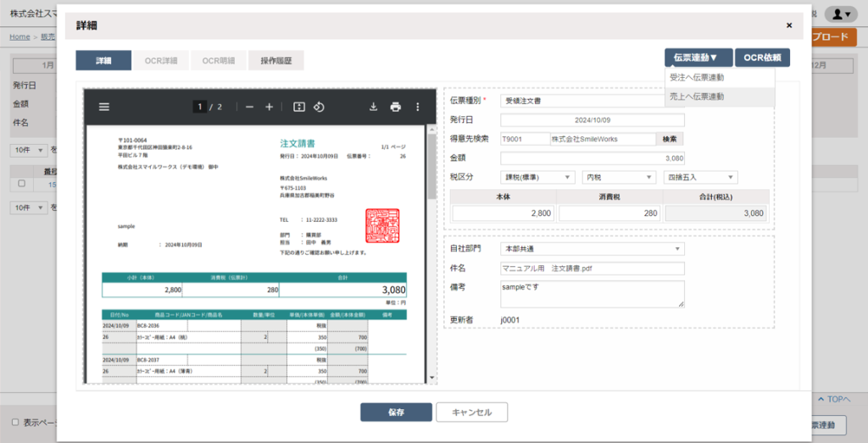Click the 本体 amount field 2,800
Screen dimensions: 868x443
pos(504,213)
